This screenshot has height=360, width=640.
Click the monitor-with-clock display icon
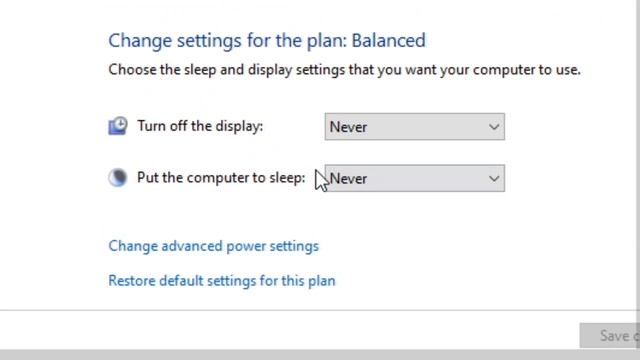(x=118, y=126)
